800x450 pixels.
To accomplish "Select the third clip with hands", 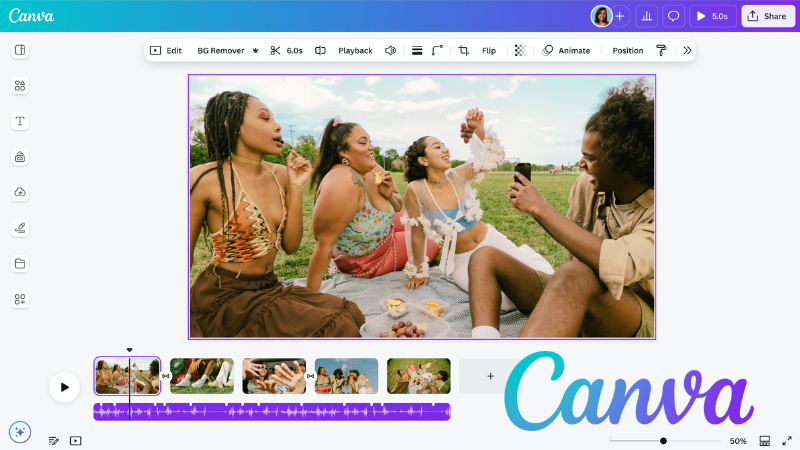I will (274, 376).
